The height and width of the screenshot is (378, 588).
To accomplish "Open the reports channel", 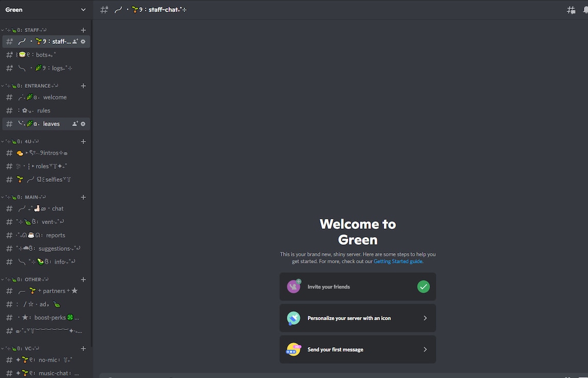I will pyautogui.click(x=46, y=235).
